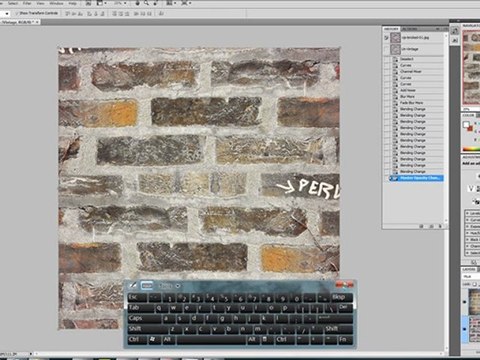Create new snapshot in History panel
Screen dimensions: 480x360
[432, 226]
